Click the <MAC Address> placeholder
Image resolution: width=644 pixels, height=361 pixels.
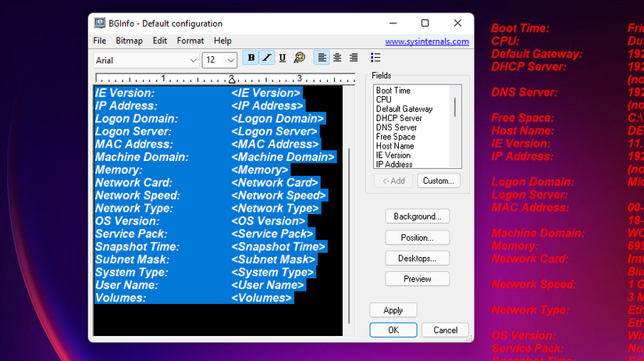[x=275, y=144]
